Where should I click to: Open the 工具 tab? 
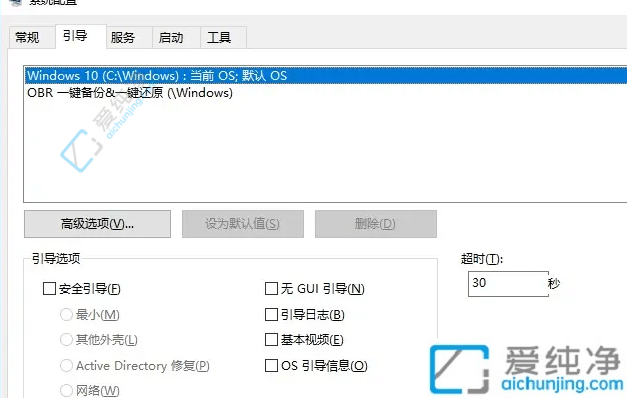click(x=223, y=38)
